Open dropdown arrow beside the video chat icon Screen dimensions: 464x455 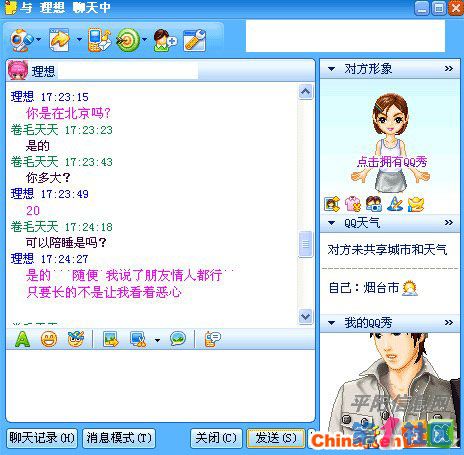click(x=39, y=39)
